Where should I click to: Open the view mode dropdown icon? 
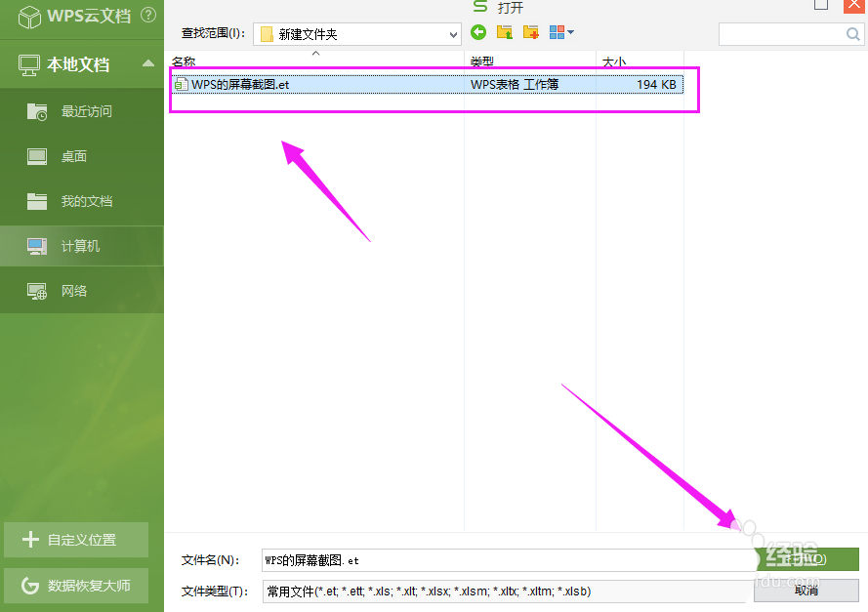[x=561, y=32]
